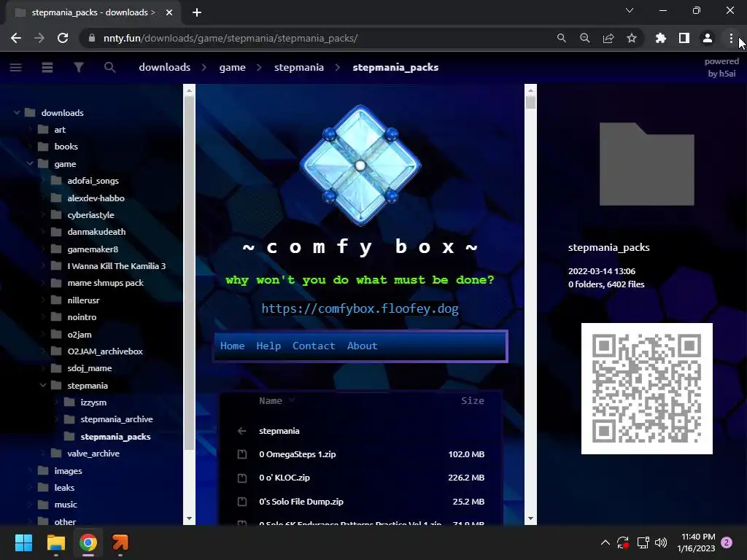Click the Chrome taskbar icon
The image size is (747, 560).
[88, 542]
